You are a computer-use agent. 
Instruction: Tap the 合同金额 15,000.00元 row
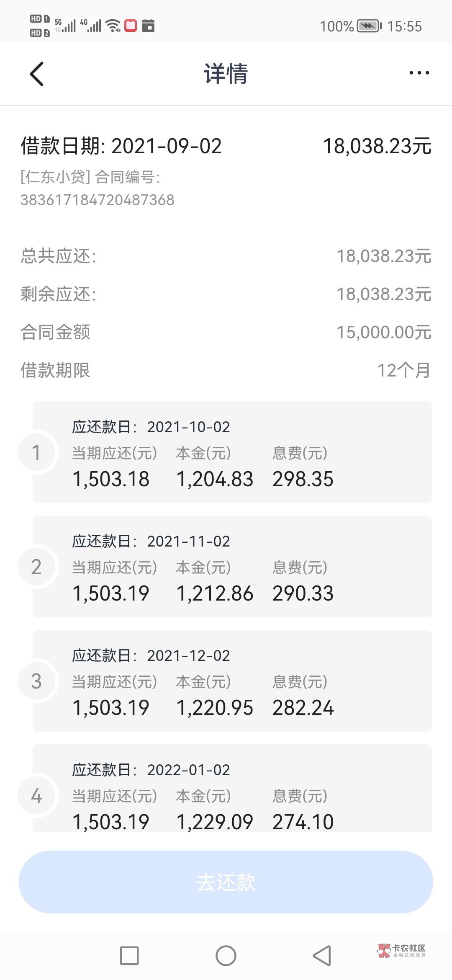click(x=226, y=332)
